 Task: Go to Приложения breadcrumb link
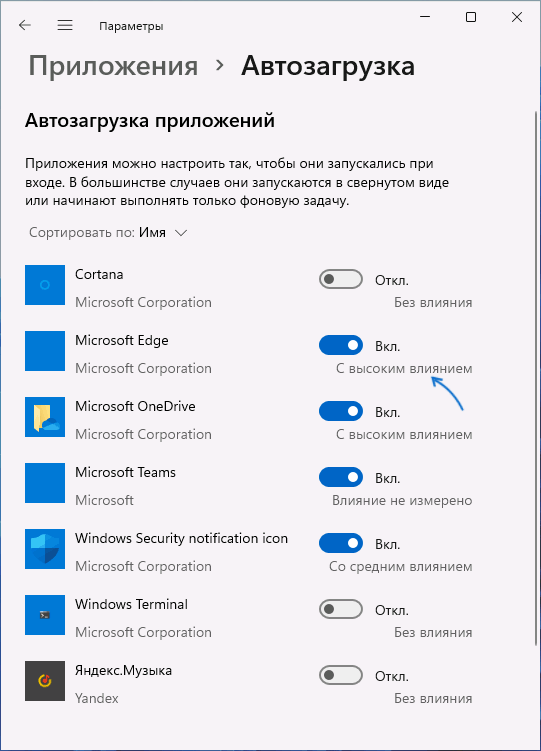point(113,66)
